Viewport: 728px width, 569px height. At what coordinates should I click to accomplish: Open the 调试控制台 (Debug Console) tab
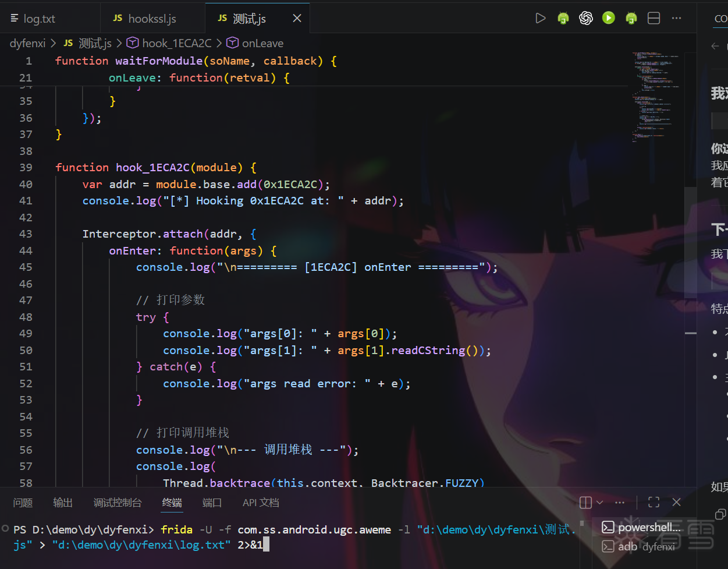coord(118,503)
